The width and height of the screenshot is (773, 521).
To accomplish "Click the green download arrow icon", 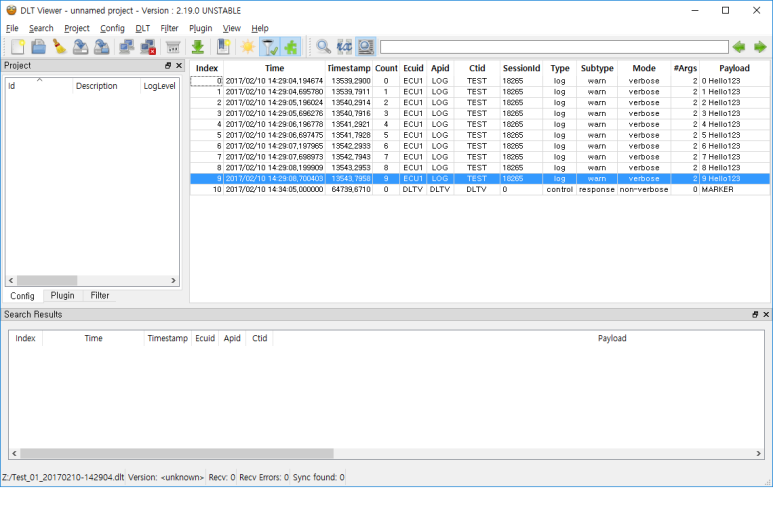I will click(198, 47).
